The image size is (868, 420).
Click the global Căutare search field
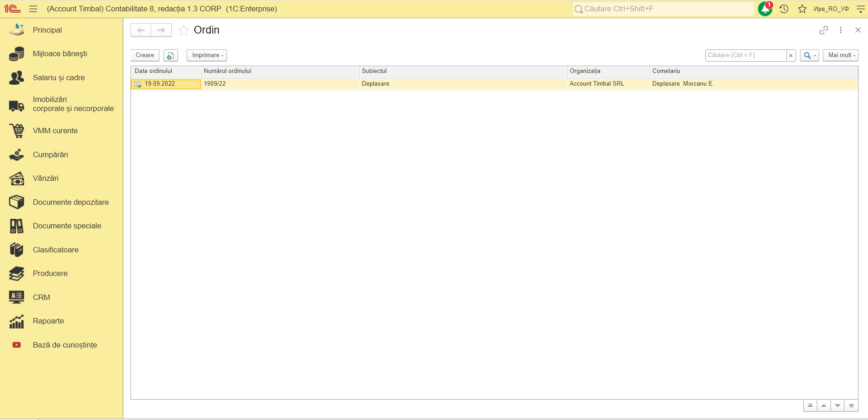click(663, 9)
